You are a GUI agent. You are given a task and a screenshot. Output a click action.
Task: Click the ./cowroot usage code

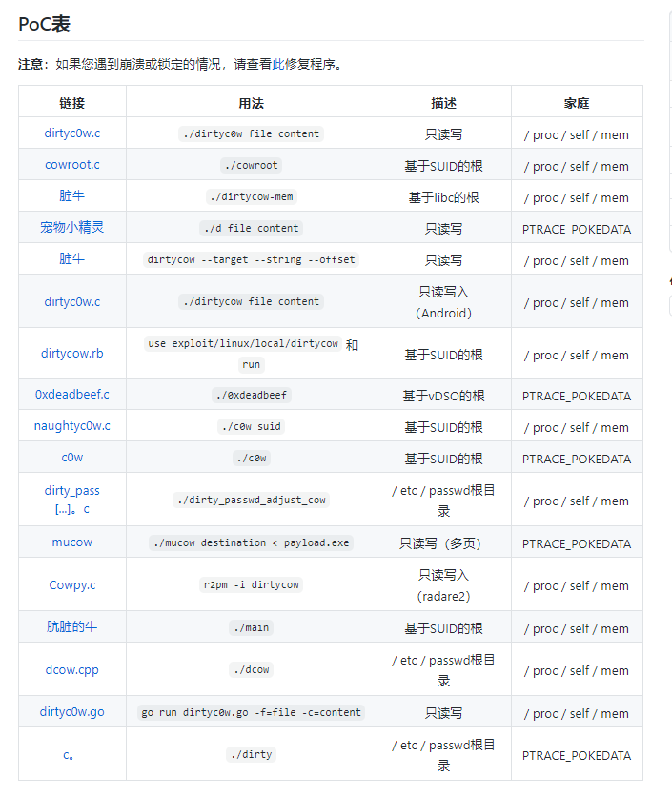coord(252,165)
